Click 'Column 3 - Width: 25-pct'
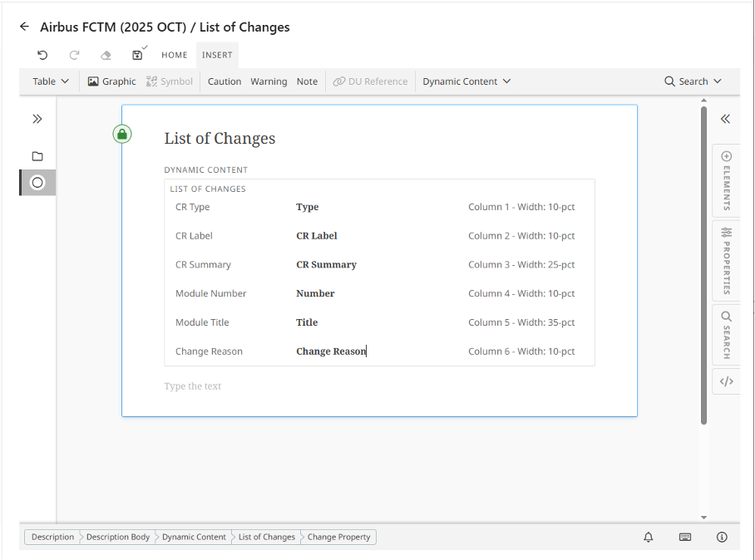Viewport: 755px width, 560px height. [521, 264]
